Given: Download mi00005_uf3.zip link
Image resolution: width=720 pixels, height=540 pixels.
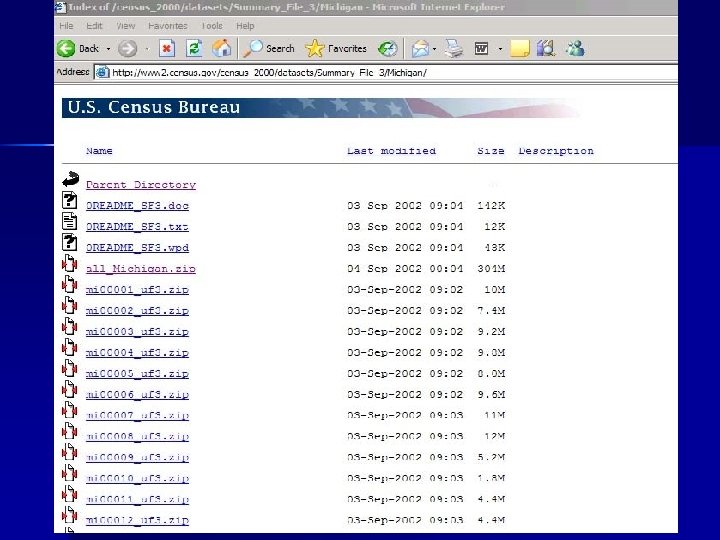Looking at the screenshot, I should 137,374.
